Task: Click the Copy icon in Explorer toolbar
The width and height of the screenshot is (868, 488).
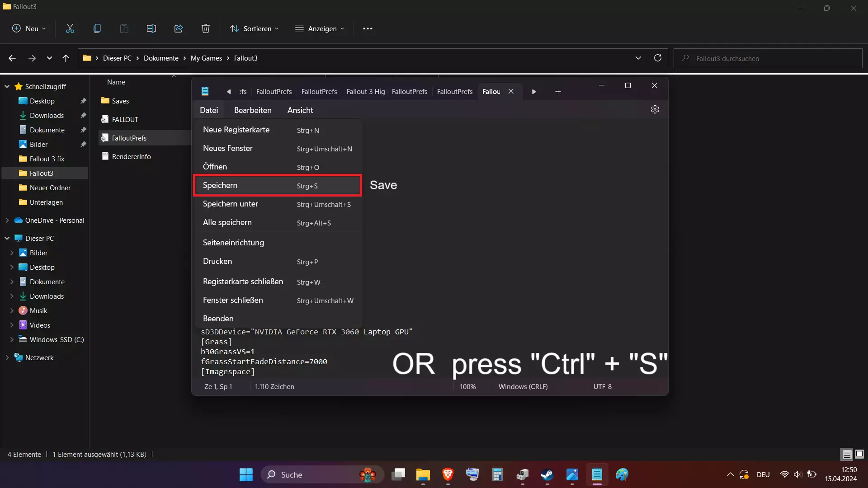Action: 97,28
